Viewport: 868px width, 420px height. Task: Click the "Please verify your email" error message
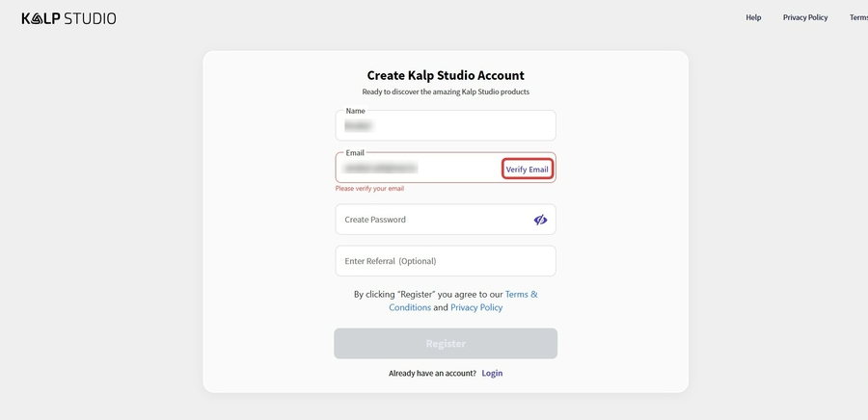tap(369, 189)
